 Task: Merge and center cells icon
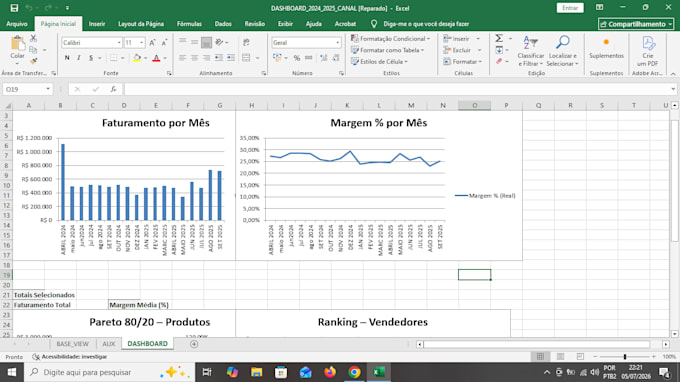(246, 58)
